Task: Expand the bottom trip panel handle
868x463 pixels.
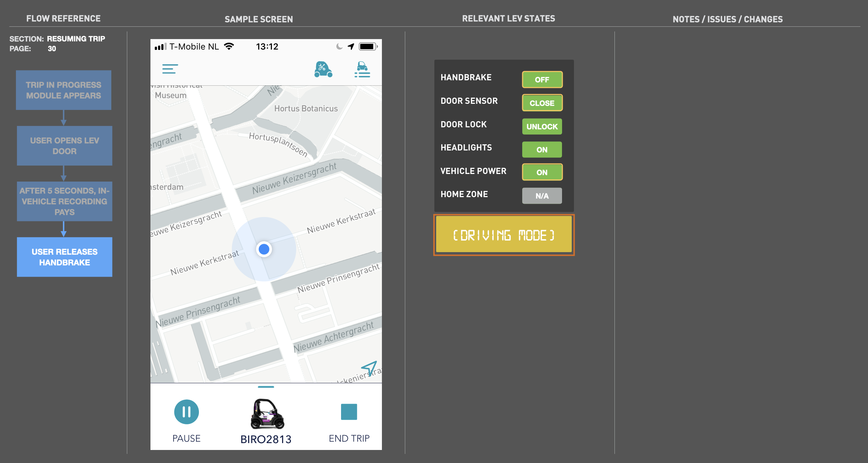Action: click(x=266, y=387)
